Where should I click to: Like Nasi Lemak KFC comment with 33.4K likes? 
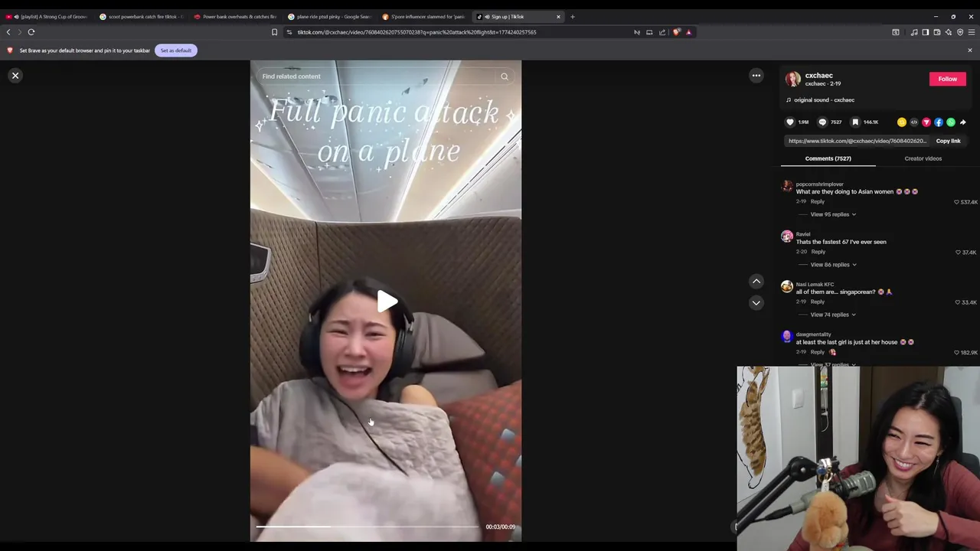tap(958, 302)
